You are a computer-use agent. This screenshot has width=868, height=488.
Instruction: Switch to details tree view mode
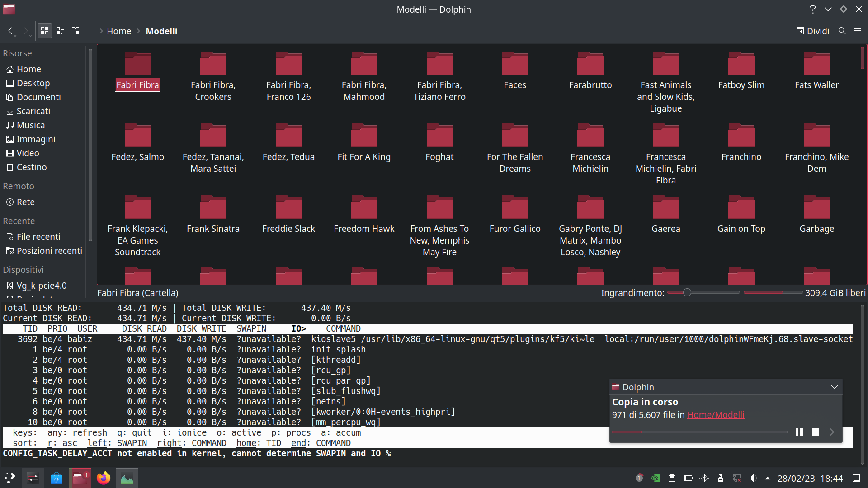tap(75, 31)
